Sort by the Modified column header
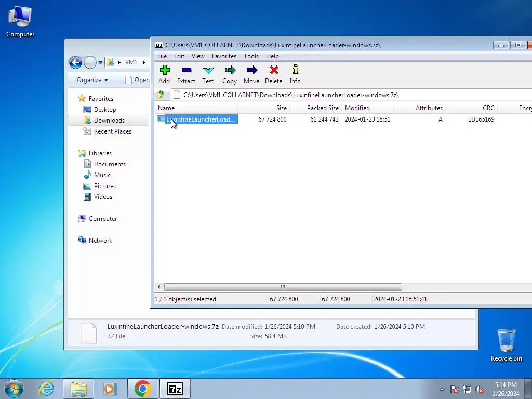 (367, 108)
